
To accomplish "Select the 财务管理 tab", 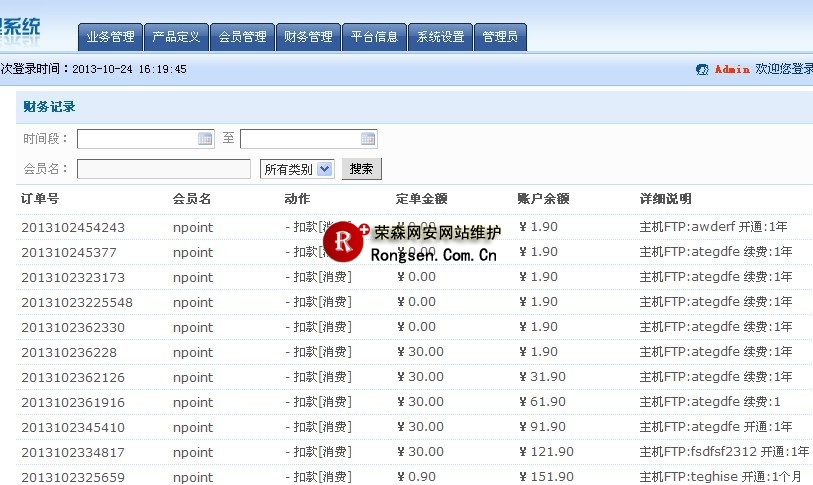I will (x=308, y=37).
